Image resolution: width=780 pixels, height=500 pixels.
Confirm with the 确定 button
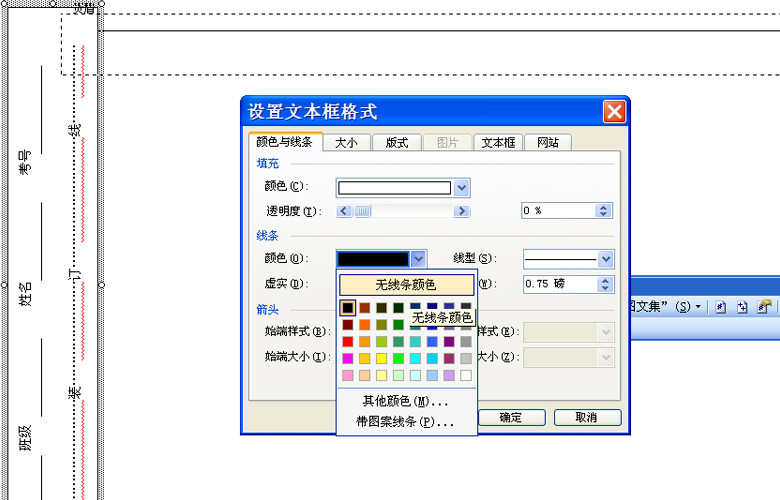pyautogui.click(x=511, y=417)
